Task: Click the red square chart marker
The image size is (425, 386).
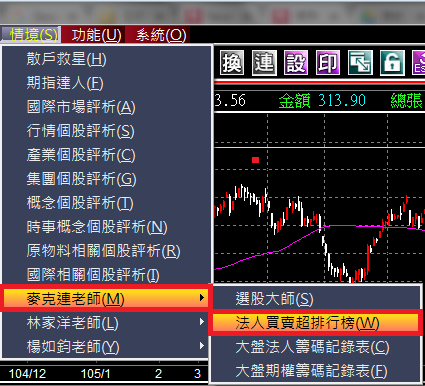Action: [x=256, y=160]
